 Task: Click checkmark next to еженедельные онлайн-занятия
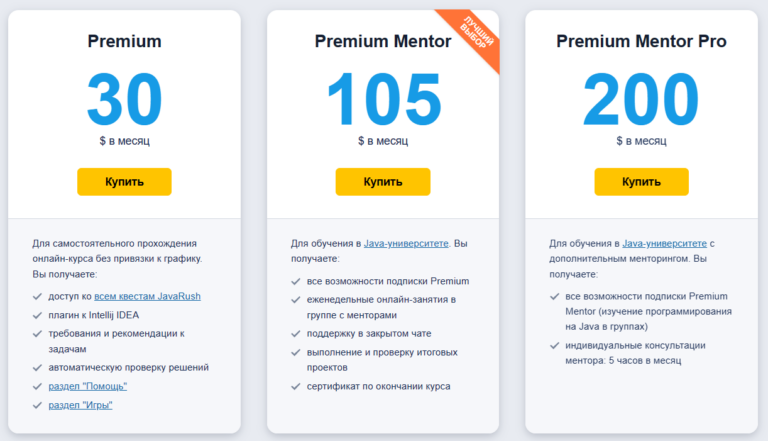[x=297, y=299]
